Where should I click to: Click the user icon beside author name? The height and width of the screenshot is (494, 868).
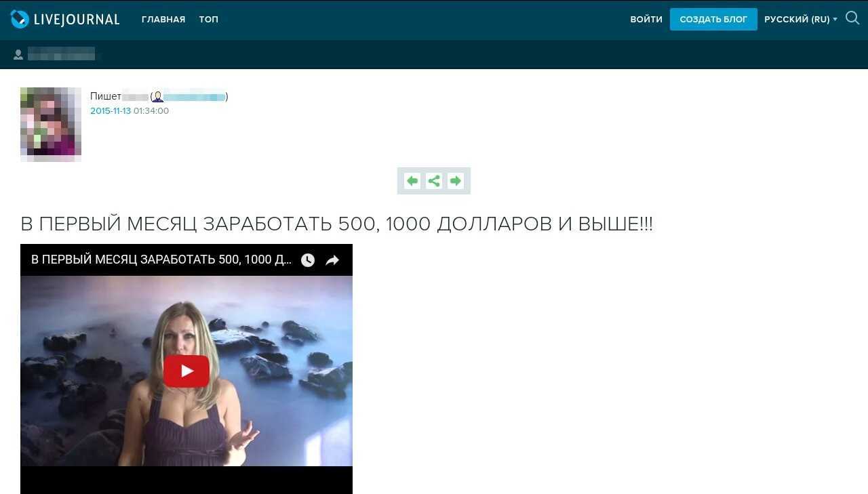[158, 97]
